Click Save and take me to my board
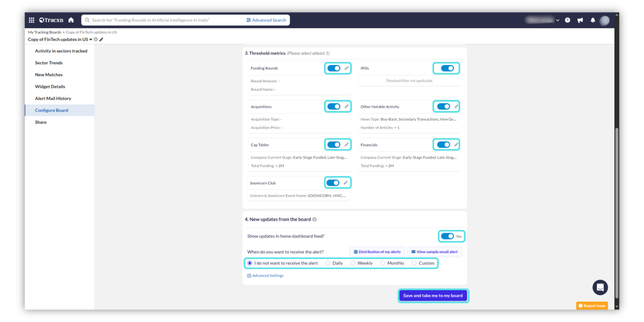 tap(433, 296)
